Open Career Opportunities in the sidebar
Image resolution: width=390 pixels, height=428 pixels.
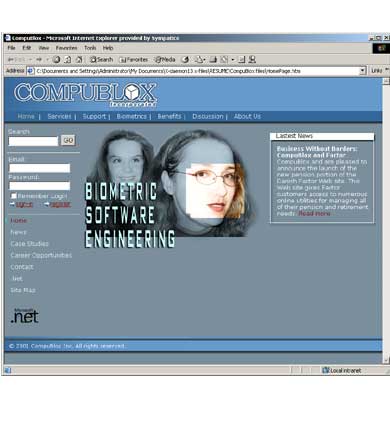41,256
